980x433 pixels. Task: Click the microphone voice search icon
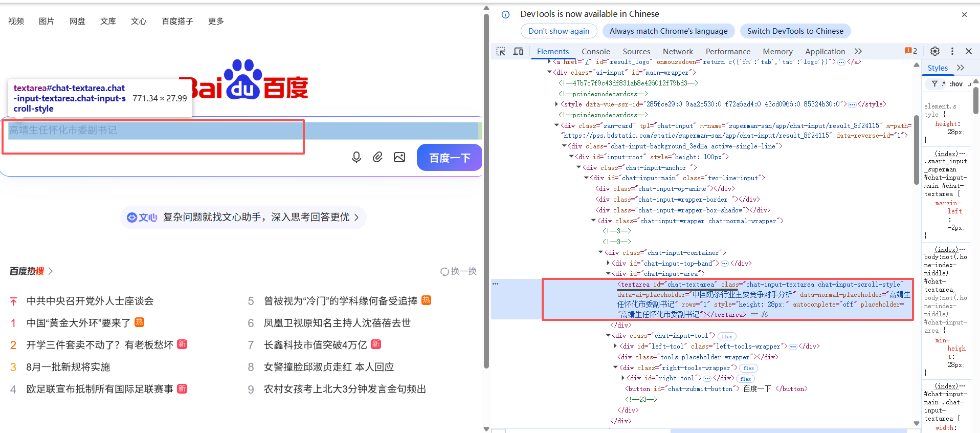(x=357, y=157)
